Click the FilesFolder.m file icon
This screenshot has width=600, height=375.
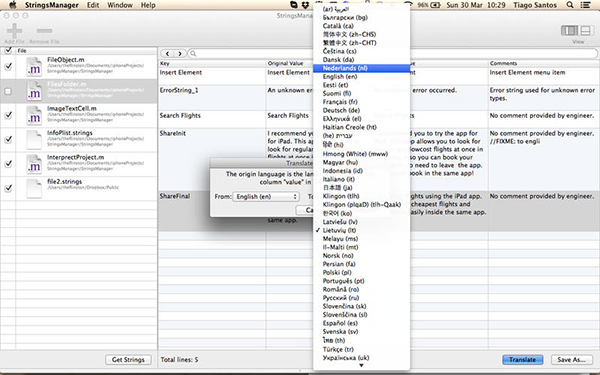[34, 91]
